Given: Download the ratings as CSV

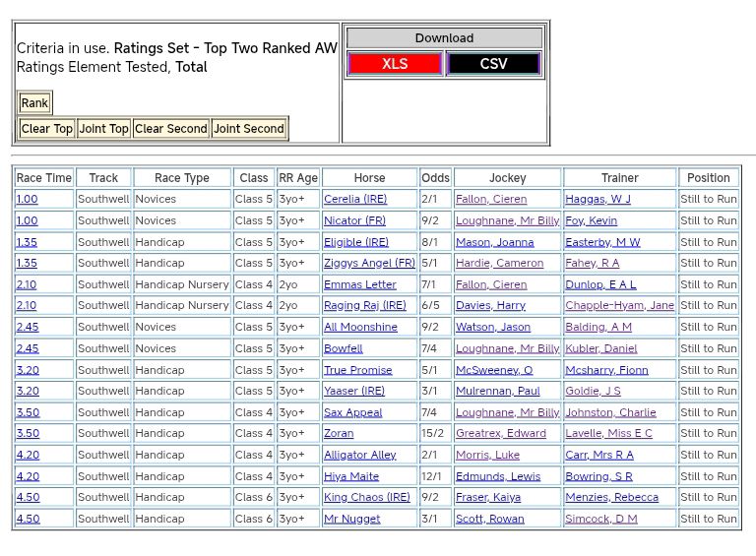Looking at the screenshot, I should tap(493, 64).
